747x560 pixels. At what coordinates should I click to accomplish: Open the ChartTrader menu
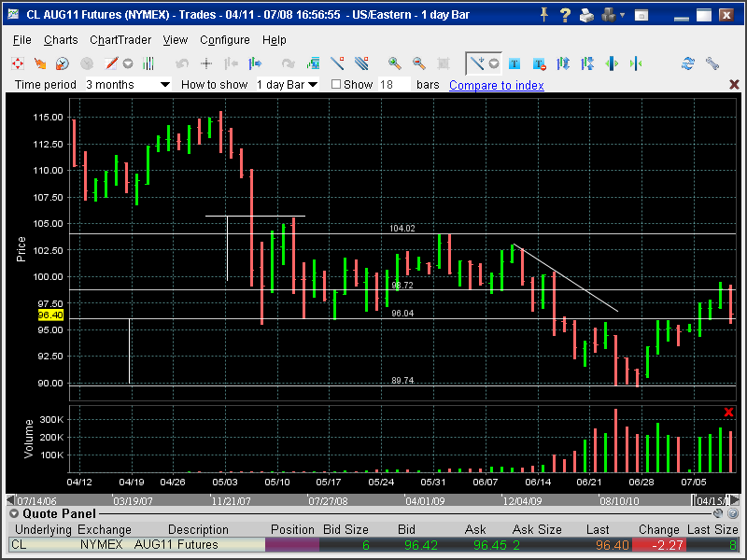[120, 40]
